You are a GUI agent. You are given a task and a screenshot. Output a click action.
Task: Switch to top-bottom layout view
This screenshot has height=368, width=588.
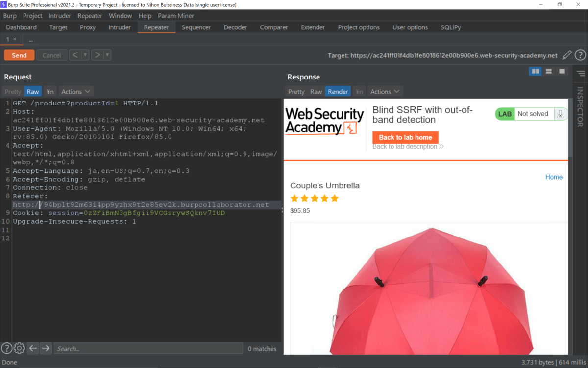coord(549,72)
